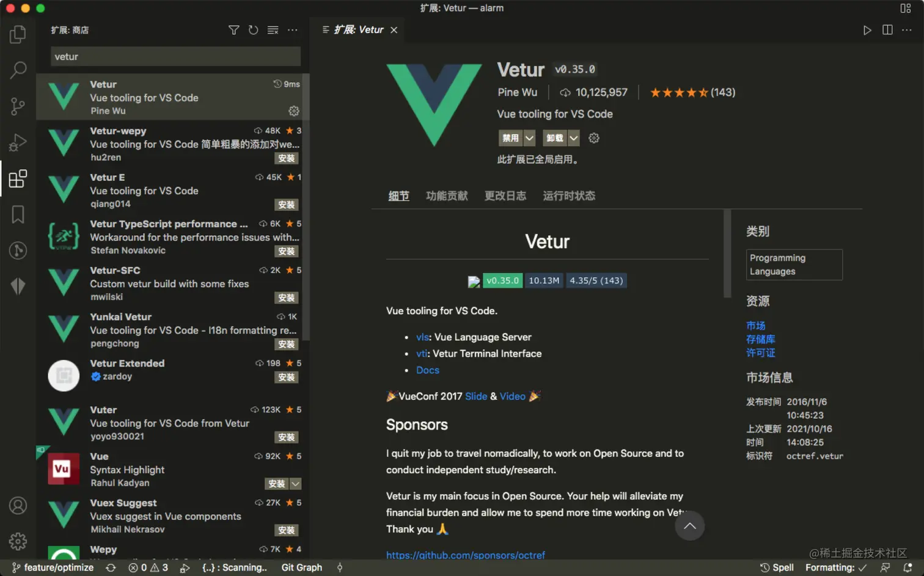The width and height of the screenshot is (924, 576).
Task: Open the Git Graph activity bar icon
Action: [18, 250]
